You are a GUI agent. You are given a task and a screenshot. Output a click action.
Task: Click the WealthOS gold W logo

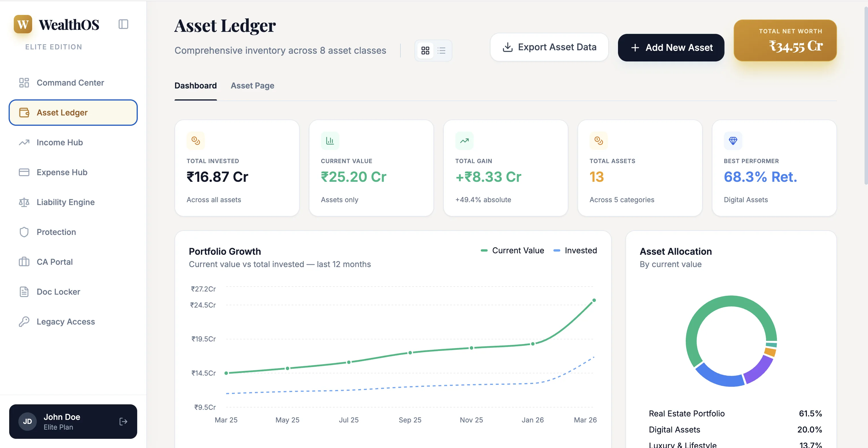[23, 24]
